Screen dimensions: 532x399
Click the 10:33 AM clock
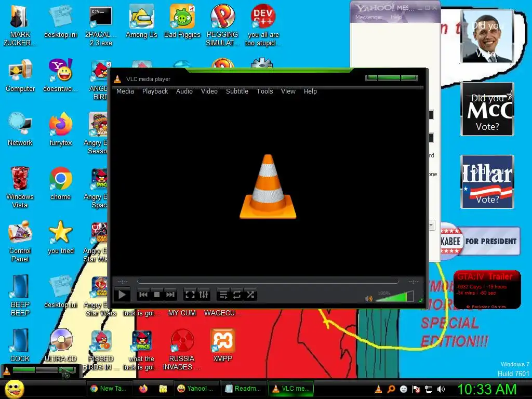click(x=487, y=390)
